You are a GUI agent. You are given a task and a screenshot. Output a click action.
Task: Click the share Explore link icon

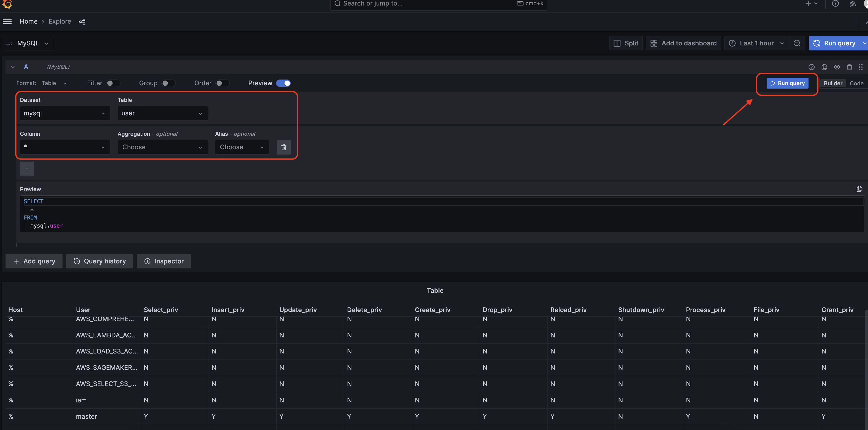click(82, 22)
